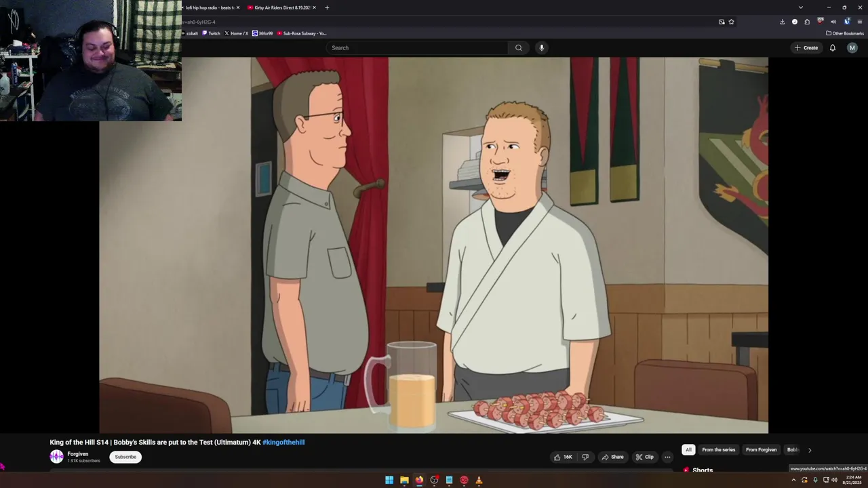Subscribe to Forgiven channel
The height and width of the screenshot is (488, 868).
[125, 457]
